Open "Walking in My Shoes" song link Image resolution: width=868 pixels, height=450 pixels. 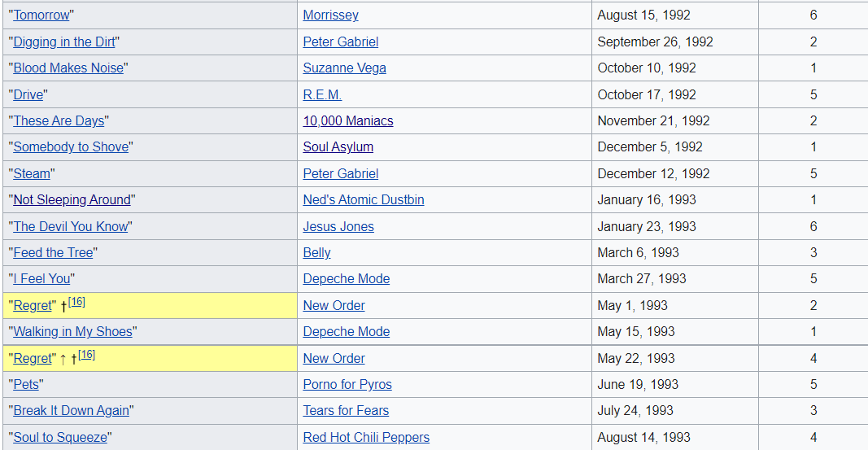(73, 331)
